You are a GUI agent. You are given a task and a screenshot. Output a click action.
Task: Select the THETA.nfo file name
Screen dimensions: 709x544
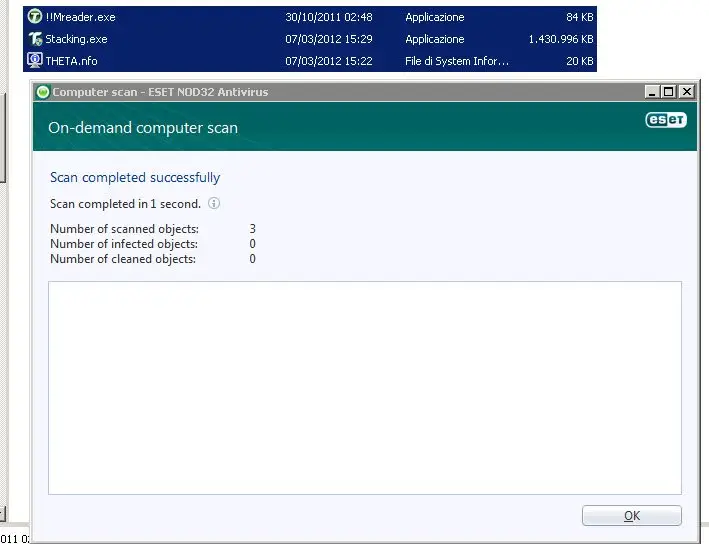[71, 61]
